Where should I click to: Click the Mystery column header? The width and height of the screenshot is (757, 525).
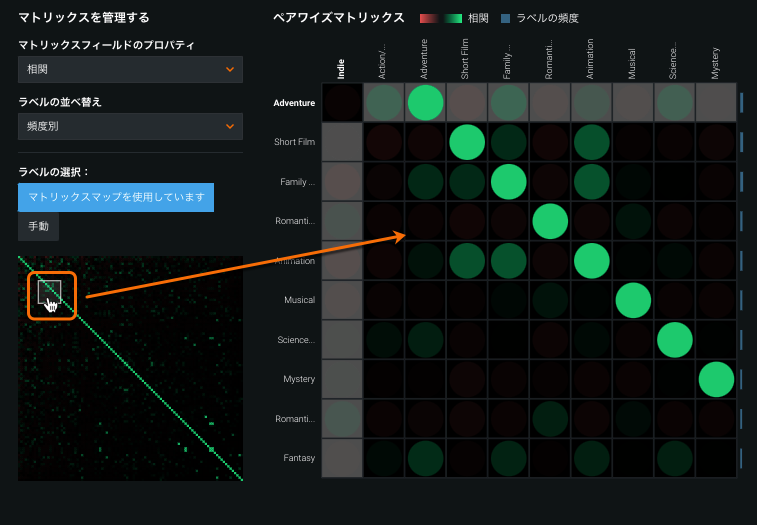[716, 64]
